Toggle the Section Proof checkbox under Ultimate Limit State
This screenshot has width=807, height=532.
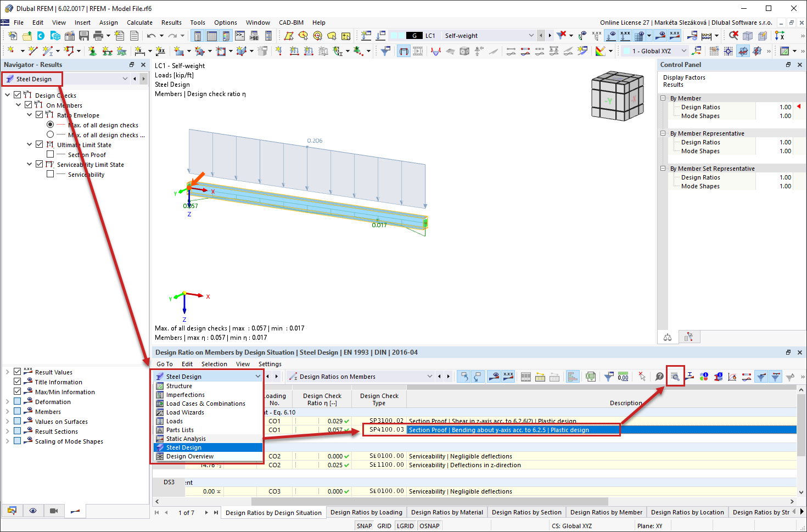51,154
